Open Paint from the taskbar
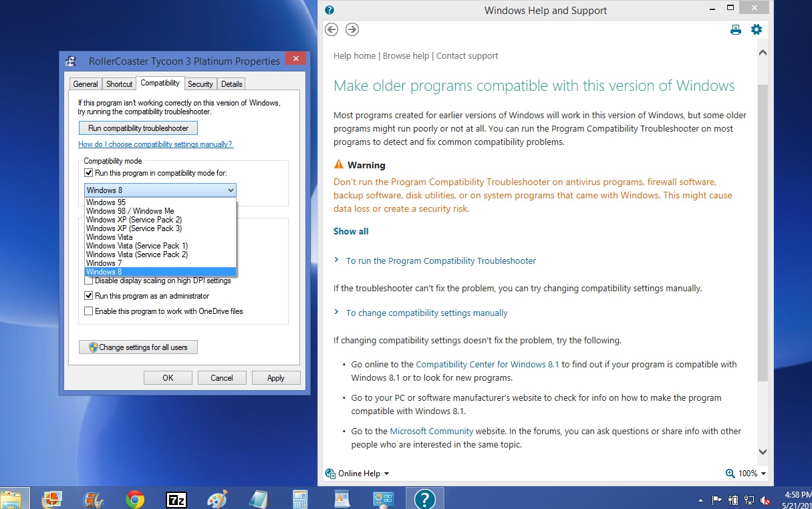812x509 pixels. (x=217, y=499)
